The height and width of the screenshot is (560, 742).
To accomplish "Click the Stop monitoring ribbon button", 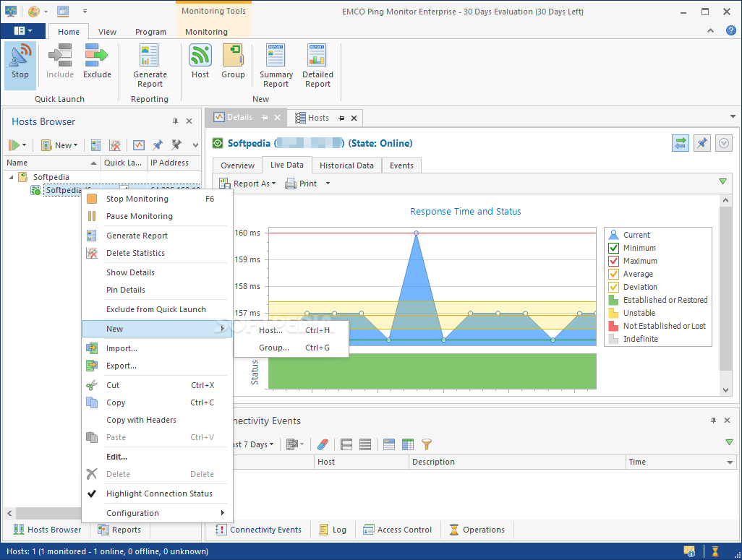I will click(20, 65).
